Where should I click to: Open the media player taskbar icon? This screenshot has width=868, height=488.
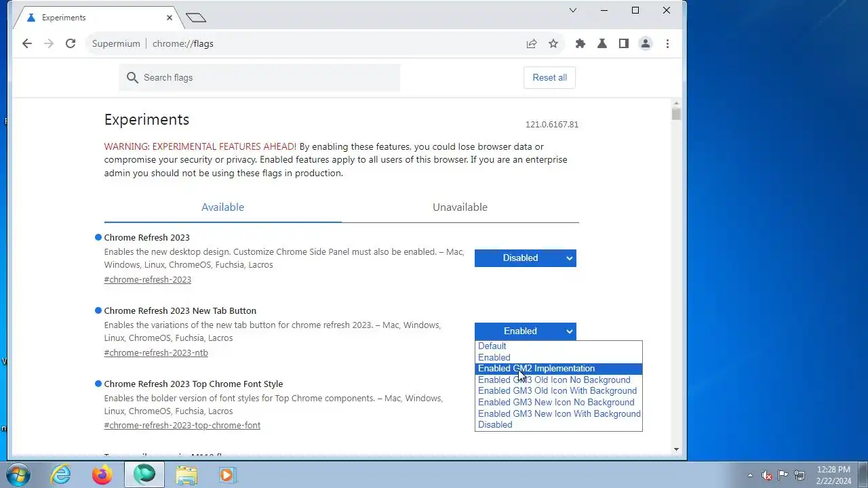[x=227, y=474]
